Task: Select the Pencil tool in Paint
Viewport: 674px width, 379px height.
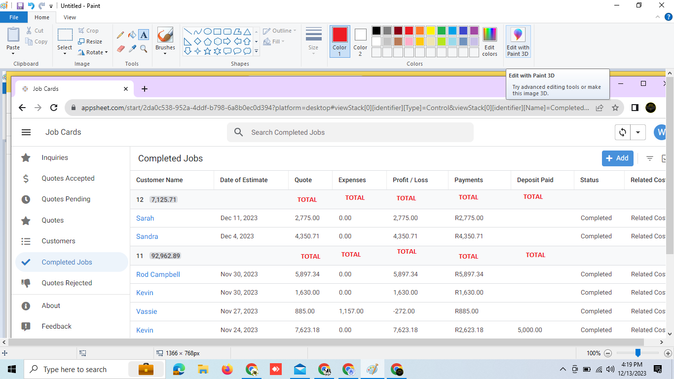Action: [x=120, y=35]
